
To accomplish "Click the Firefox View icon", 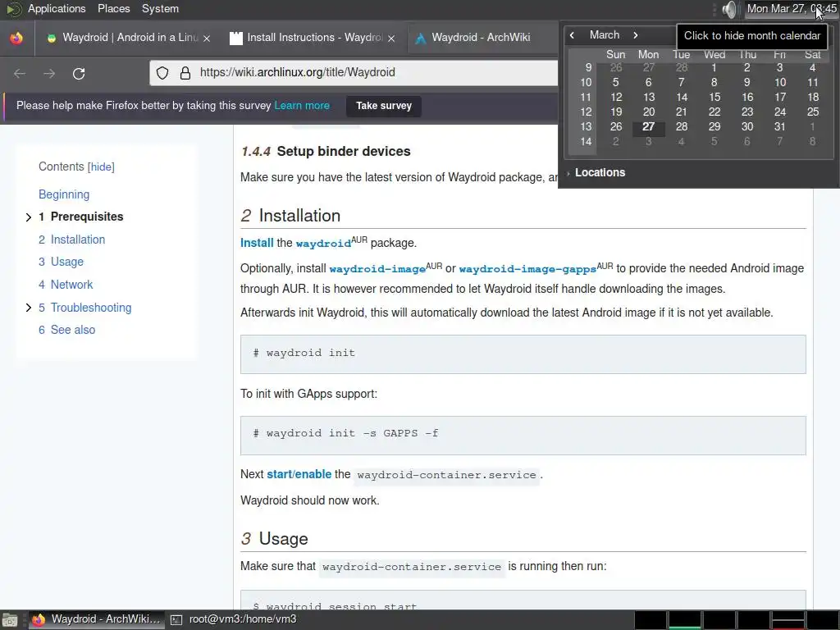I will pyautogui.click(x=16, y=38).
